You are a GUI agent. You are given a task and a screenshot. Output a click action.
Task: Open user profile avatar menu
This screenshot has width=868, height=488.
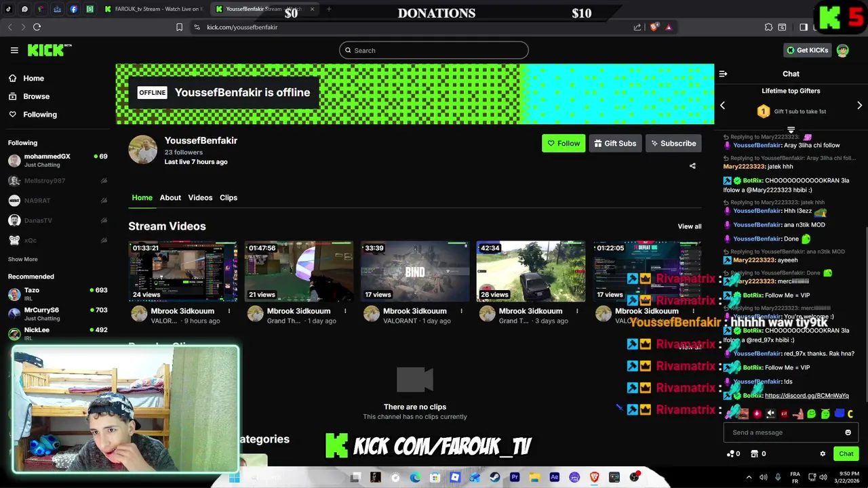click(x=842, y=50)
